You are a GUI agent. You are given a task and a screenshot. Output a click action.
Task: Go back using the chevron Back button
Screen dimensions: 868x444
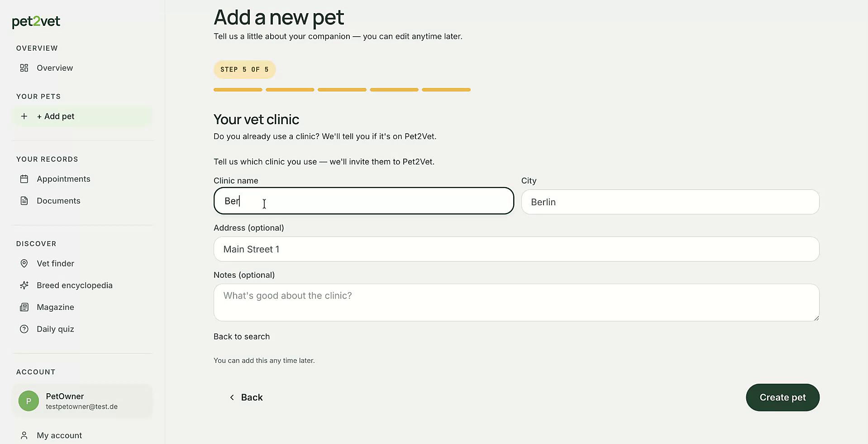coord(246,397)
